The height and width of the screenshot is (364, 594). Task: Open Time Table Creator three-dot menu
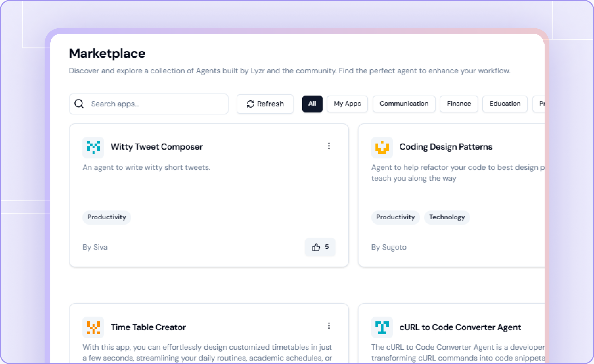[329, 326]
